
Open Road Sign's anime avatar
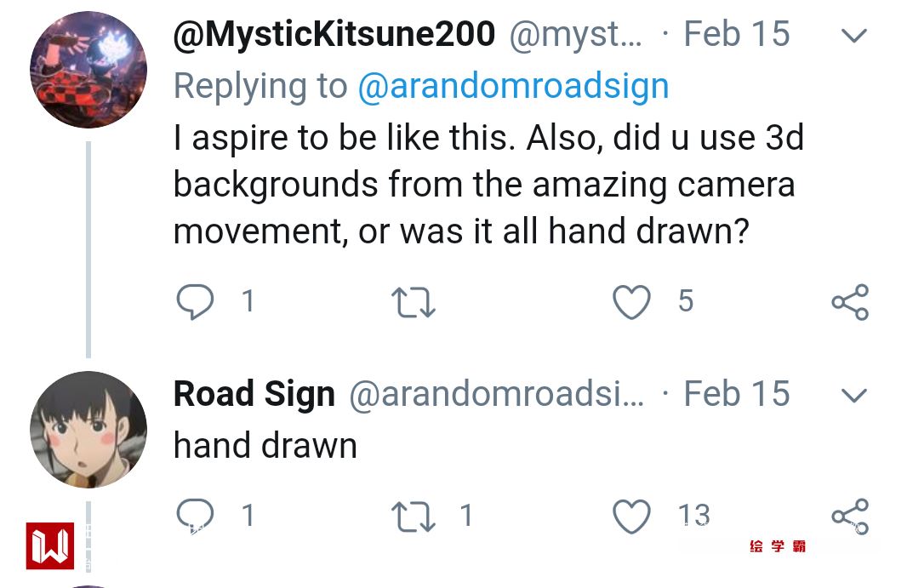pyautogui.click(x=88, y=430)
